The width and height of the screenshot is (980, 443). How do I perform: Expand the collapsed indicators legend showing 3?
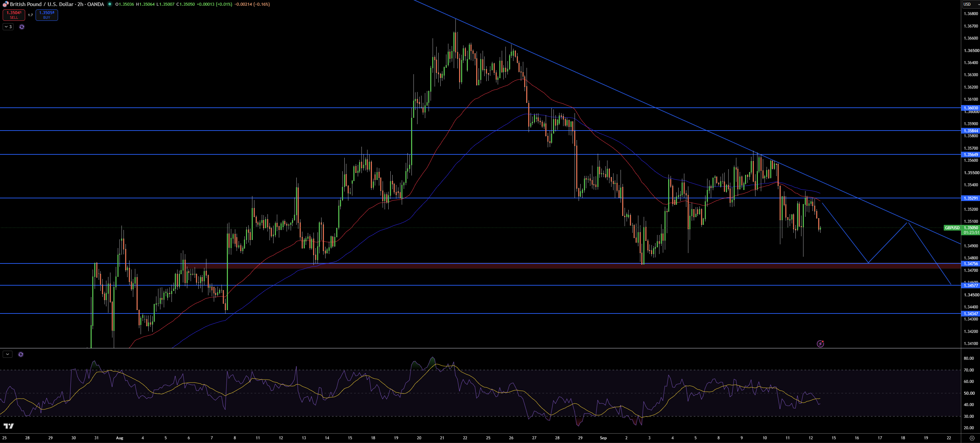click(8, 27)
